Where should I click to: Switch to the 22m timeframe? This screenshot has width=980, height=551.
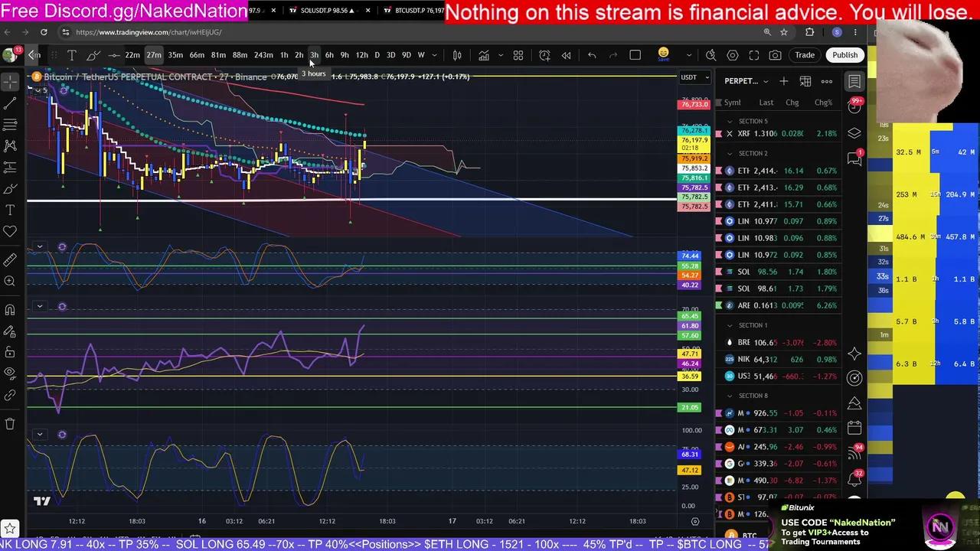(132, 55)
